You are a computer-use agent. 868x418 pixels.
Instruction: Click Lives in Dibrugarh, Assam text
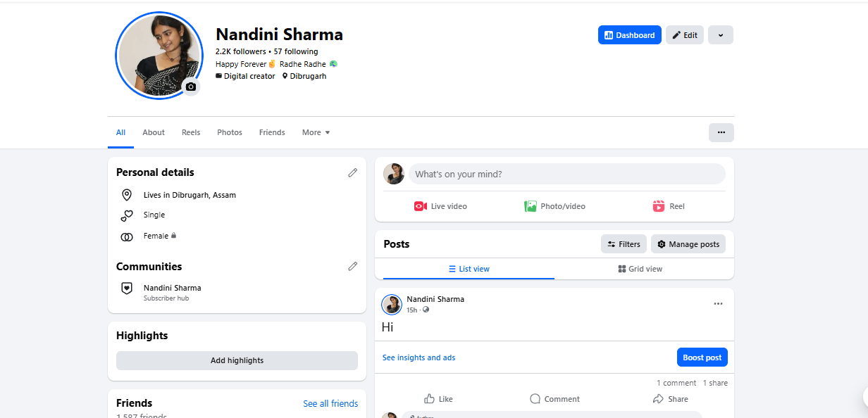(190, 195)
